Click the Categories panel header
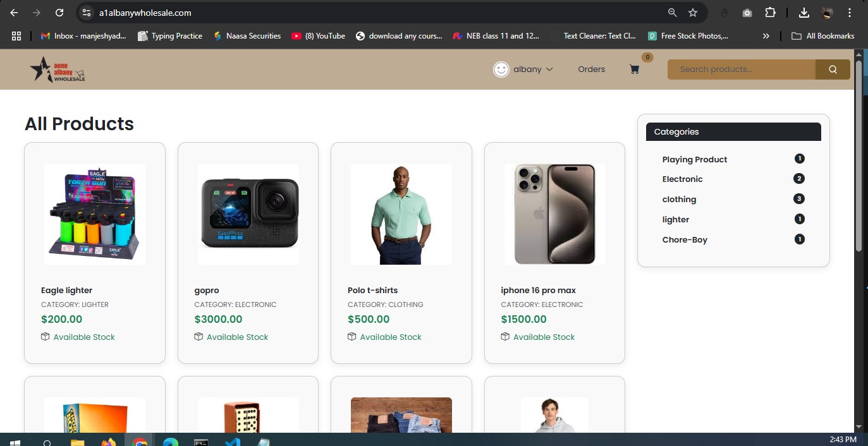The height and width of the screenshot is (446, 868). coord(733,131)
